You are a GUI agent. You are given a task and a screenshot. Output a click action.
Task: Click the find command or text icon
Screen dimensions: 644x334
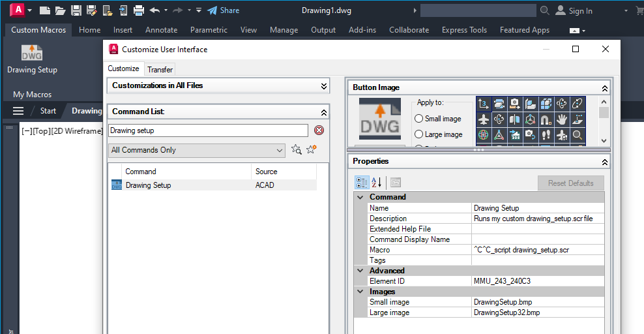[296, 149]
